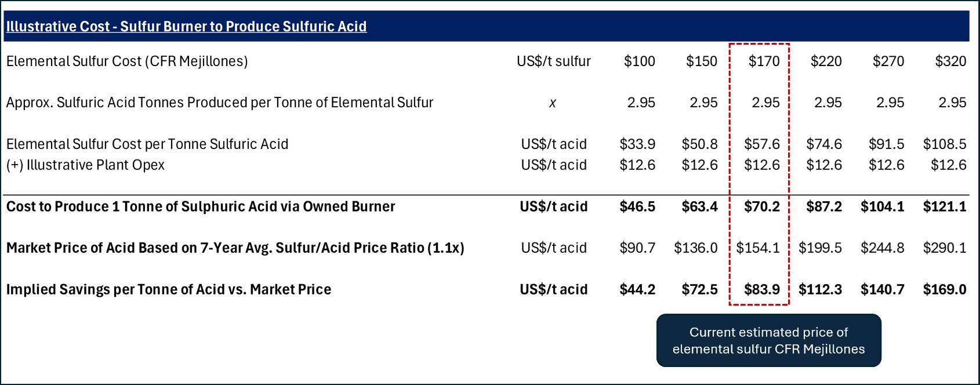Select the Cost to Produce 1 Tonne row label
The height and width of the screenshot is (385, 980).
201,206
